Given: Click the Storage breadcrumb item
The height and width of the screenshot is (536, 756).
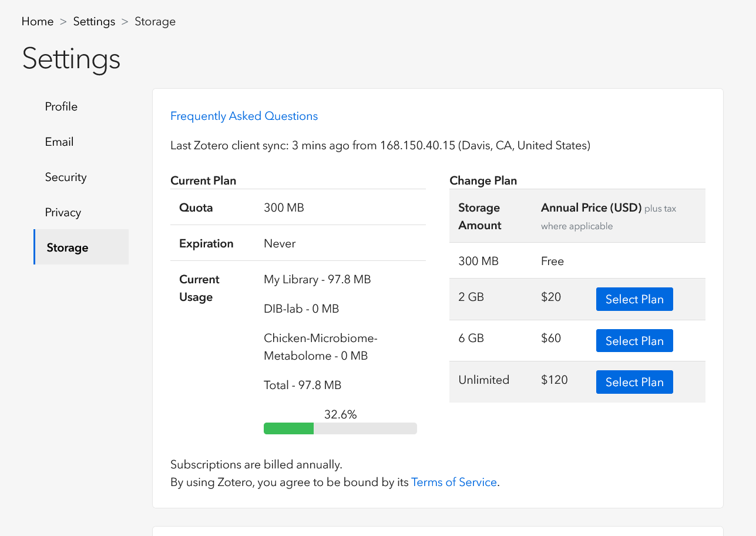Looking at the screenshot, I should 155,22.
